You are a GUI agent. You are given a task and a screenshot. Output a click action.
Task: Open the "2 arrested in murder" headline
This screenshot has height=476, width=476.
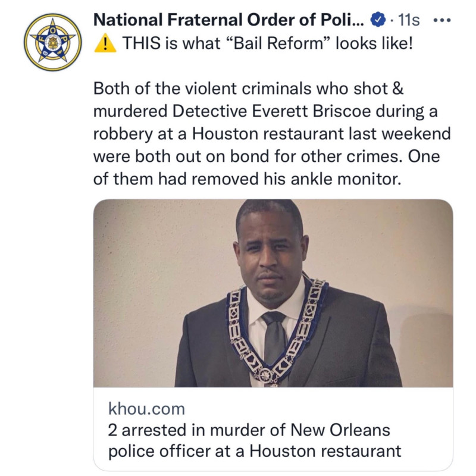pos(255,440)
